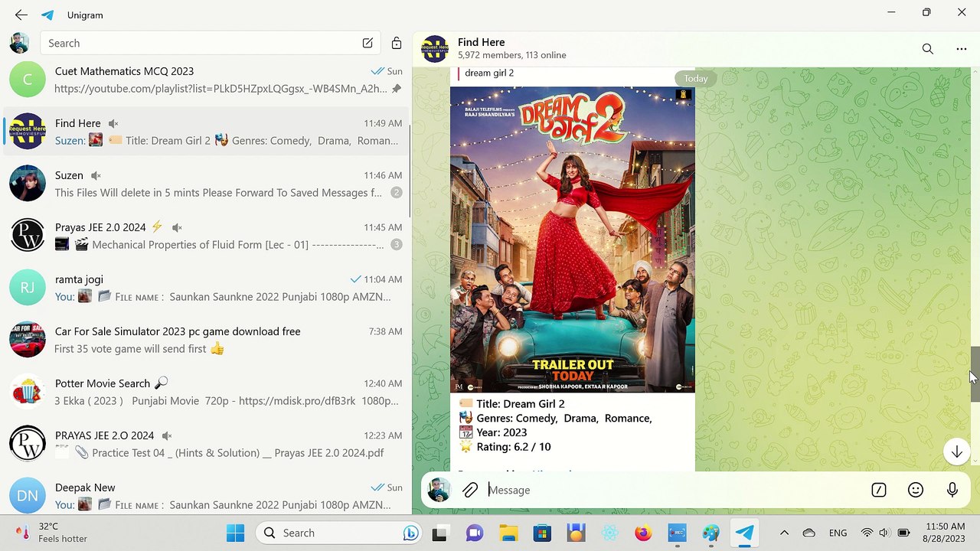This screenshot has width=980, height=551.
Task: Open the three-dot chat options menu
Action: 961,49
